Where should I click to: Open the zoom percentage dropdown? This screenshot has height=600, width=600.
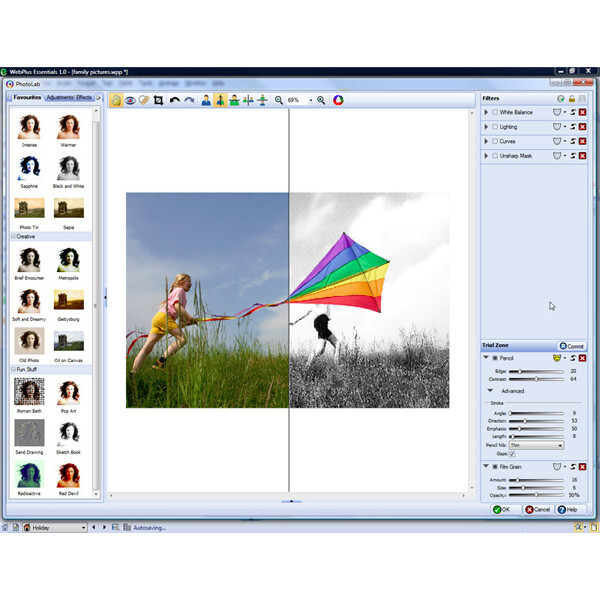point(311,100)
